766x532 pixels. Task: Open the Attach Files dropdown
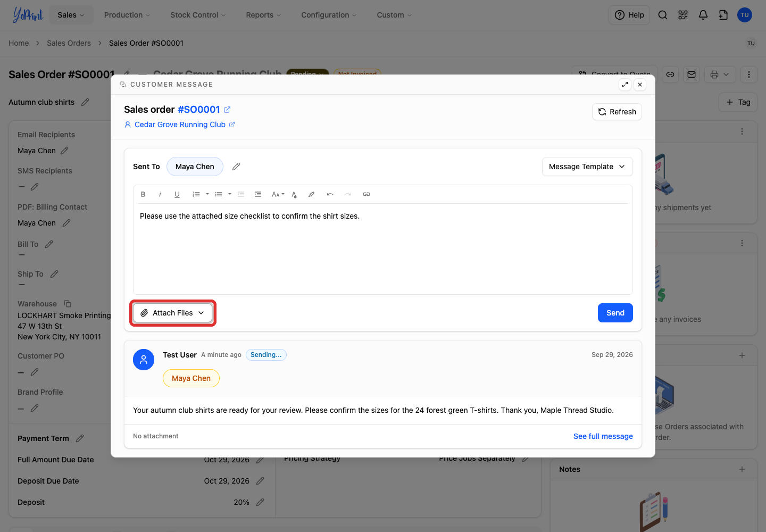(x=173, y=313)
